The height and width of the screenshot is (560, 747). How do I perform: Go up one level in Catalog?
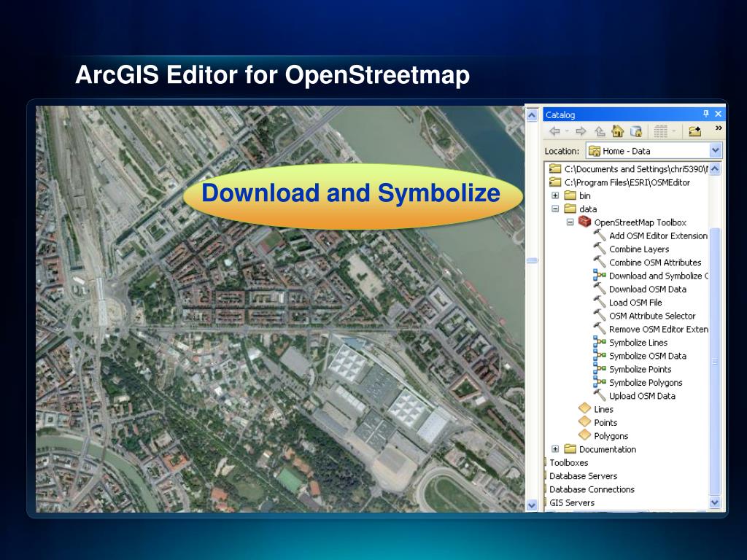pos(600,131)
